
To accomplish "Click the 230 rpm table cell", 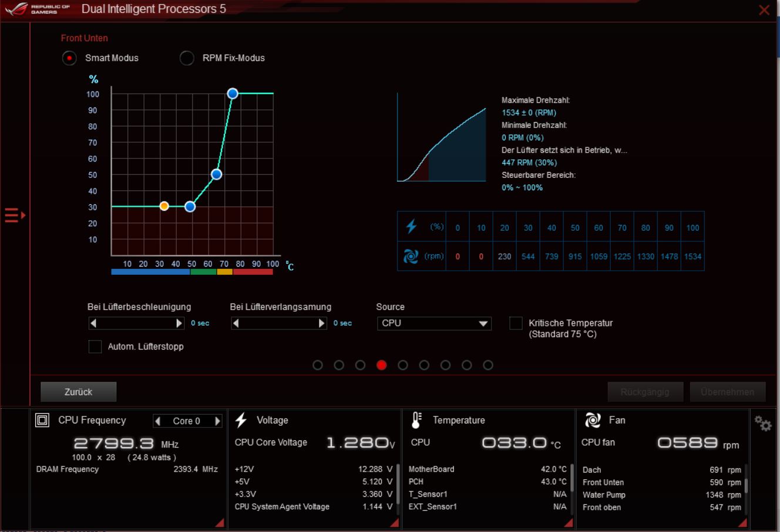I will coord(505,256).
